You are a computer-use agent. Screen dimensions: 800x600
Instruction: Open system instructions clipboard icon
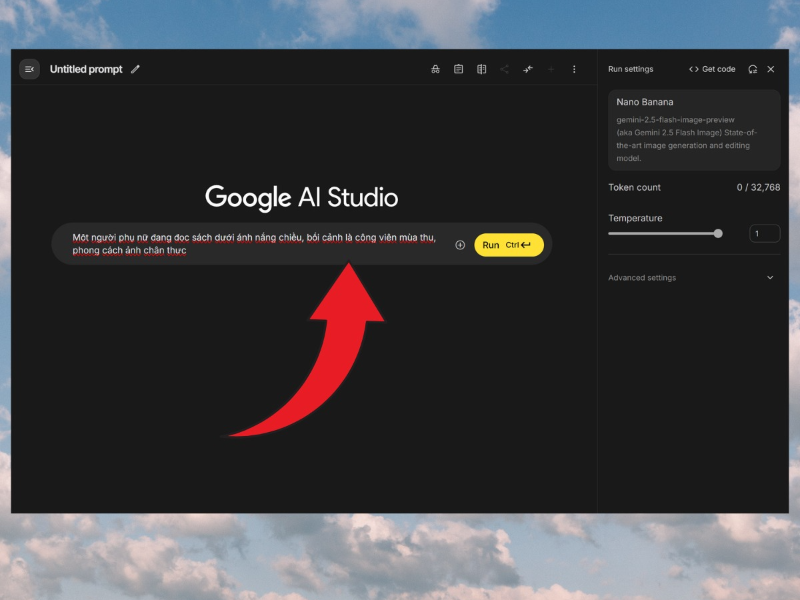458,69
